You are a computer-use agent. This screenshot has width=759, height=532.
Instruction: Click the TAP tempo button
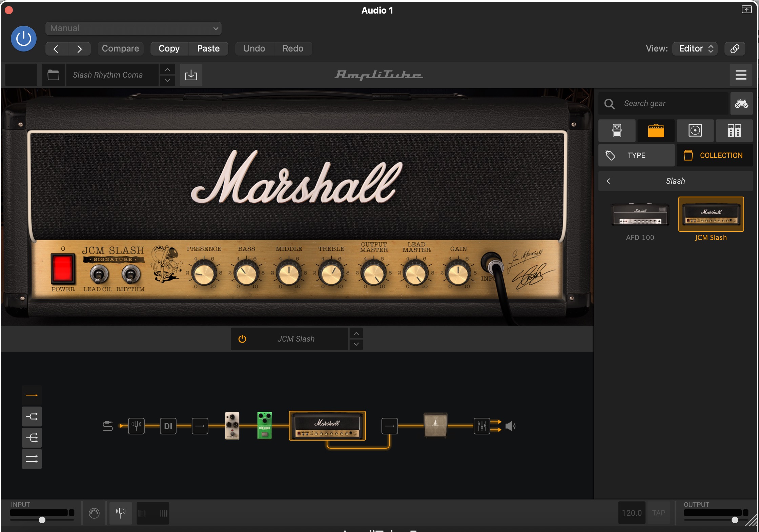pyautogui.click(x=659, y=513)
